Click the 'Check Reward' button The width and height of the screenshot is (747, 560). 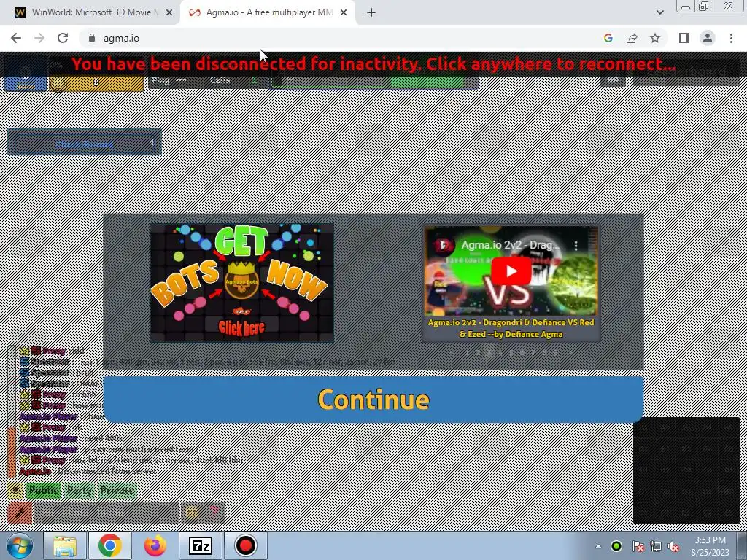point(85,144)
